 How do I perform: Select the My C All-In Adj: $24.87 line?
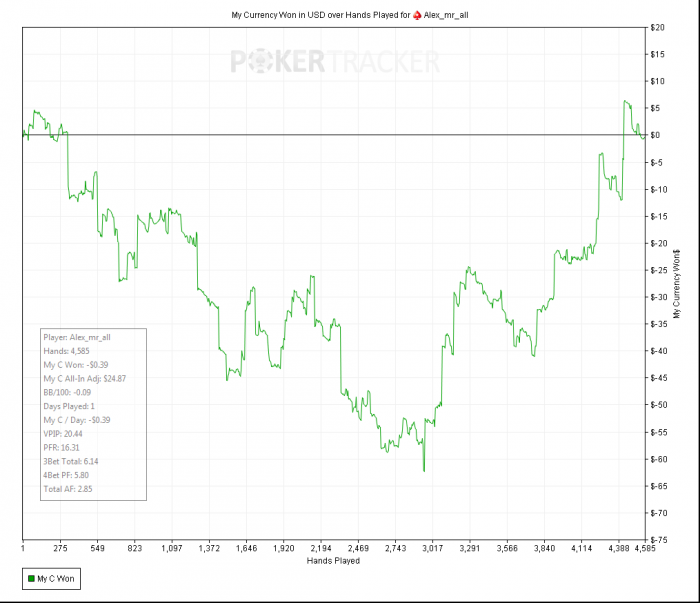[85, 378]
